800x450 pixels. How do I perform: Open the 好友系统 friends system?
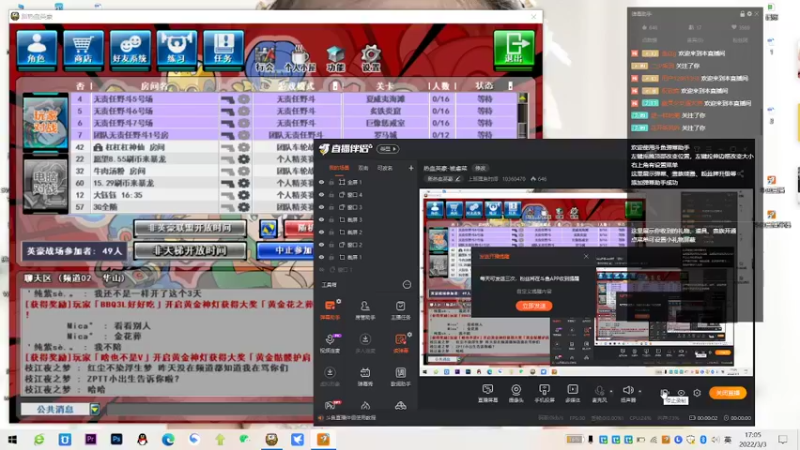130,48
